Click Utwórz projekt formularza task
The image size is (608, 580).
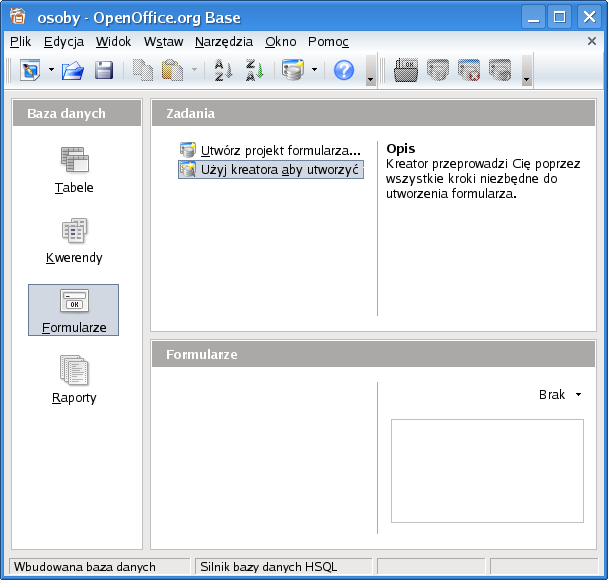click(270, 150)
